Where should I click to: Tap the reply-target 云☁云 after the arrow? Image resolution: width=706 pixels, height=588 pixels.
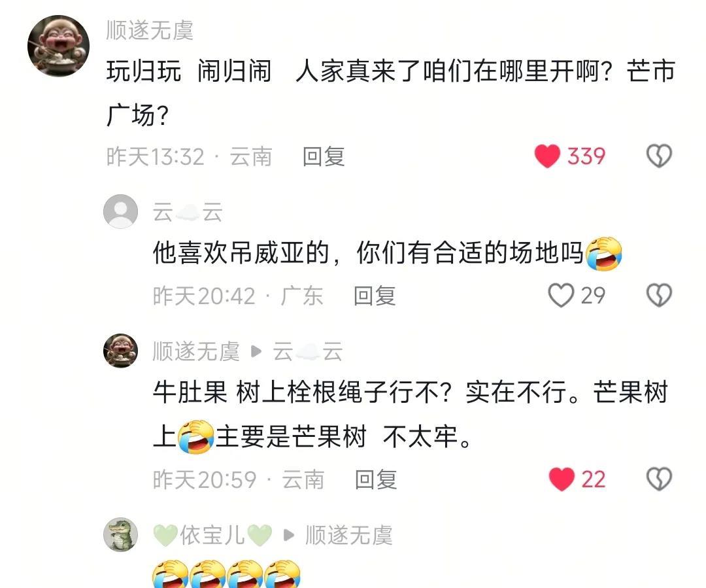(x=307, y=351)
